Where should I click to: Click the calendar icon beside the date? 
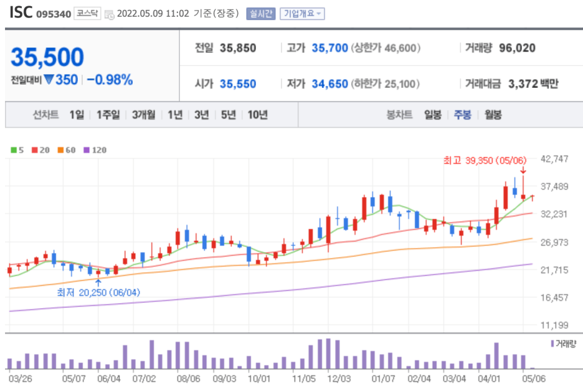pyautogui.click(x=110, y=14)
